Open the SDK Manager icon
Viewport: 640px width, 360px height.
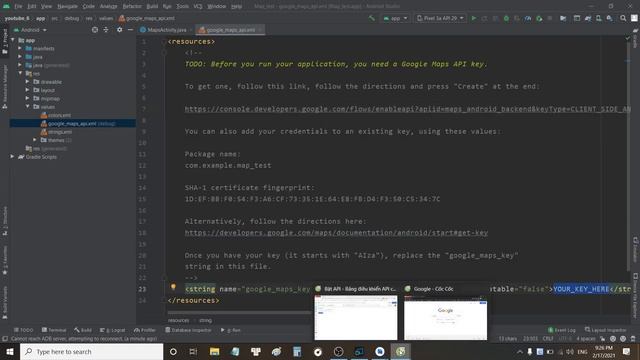coord(609,18)
